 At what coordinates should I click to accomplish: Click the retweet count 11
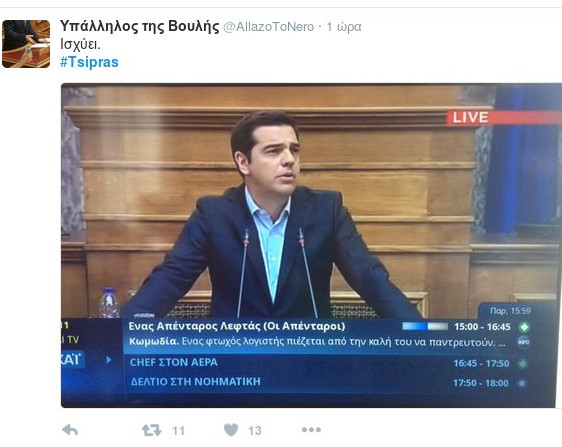[x=178, y=430]
